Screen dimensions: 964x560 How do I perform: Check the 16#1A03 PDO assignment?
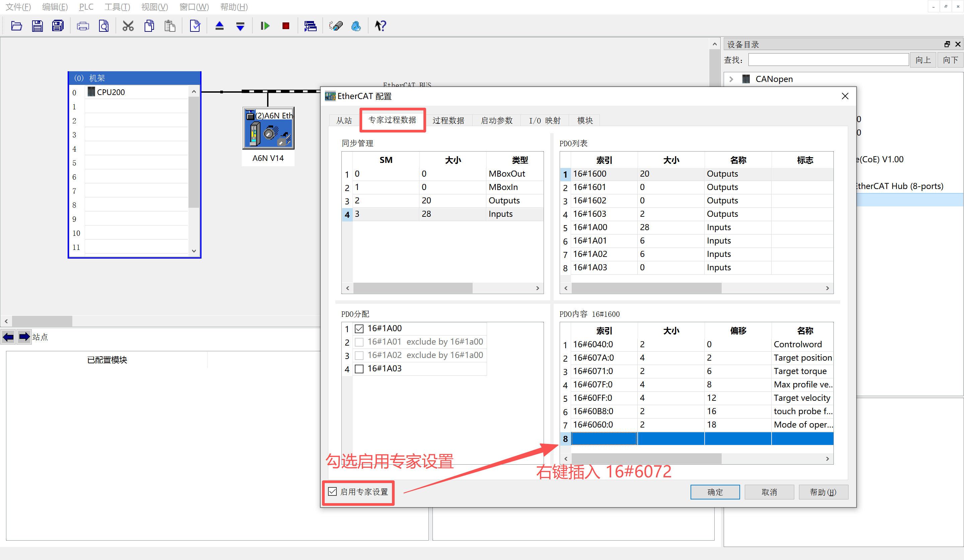[359, 369]
